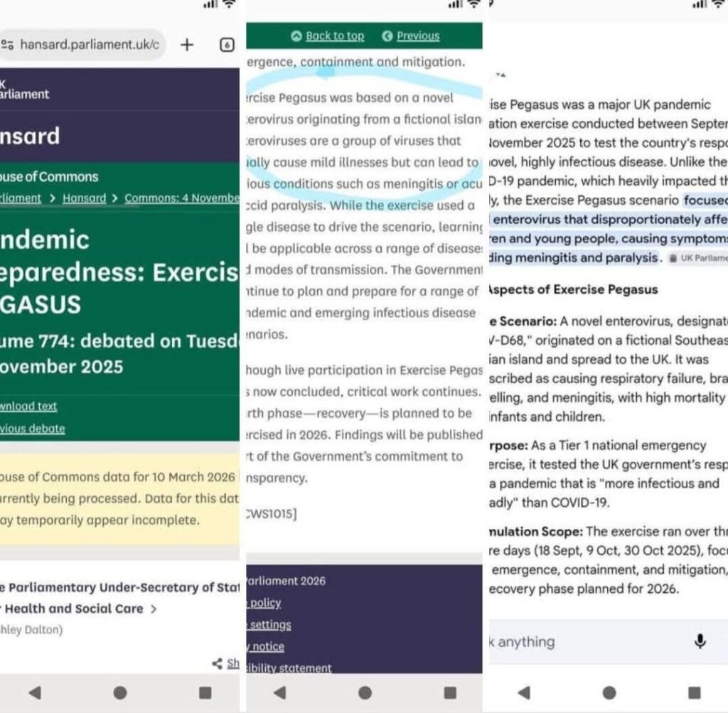Tap the site info icon in address bar

[8, 45]
